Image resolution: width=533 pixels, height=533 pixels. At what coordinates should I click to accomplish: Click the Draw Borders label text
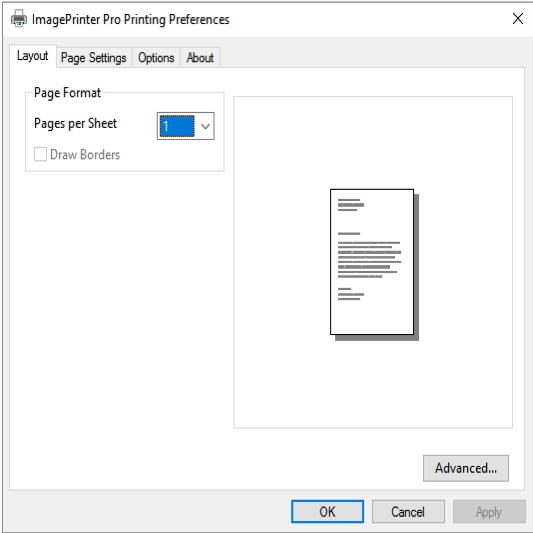(x=85, y=155)
